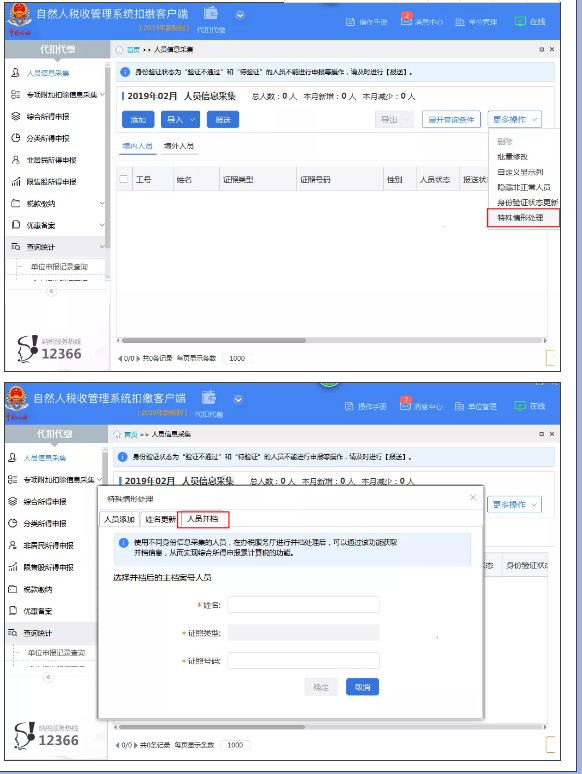Click the blue 报送 button
The image size is (582, 774).
[223, 119]
